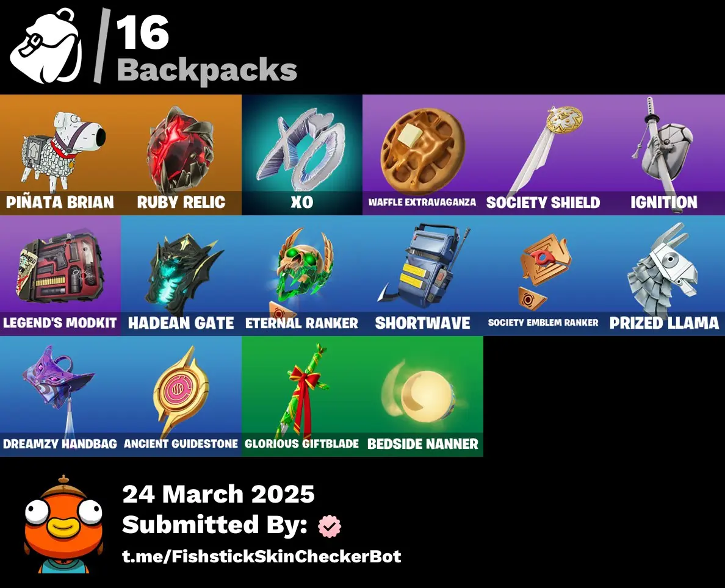The height and width of the screenshot is (588, 725).
Task: Select the Shortwave radio backpack
Action: [x=422, y=276]
